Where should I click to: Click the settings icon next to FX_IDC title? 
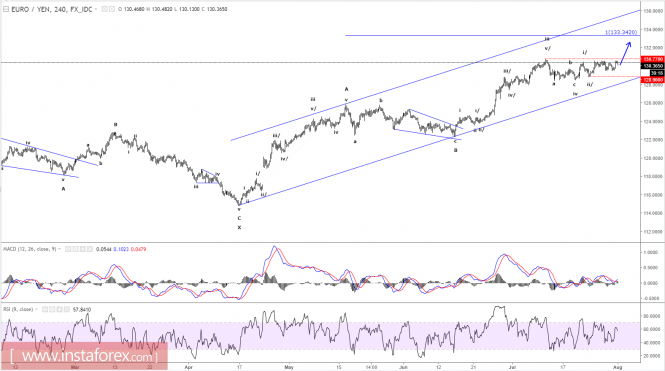(x=112, y=9)
